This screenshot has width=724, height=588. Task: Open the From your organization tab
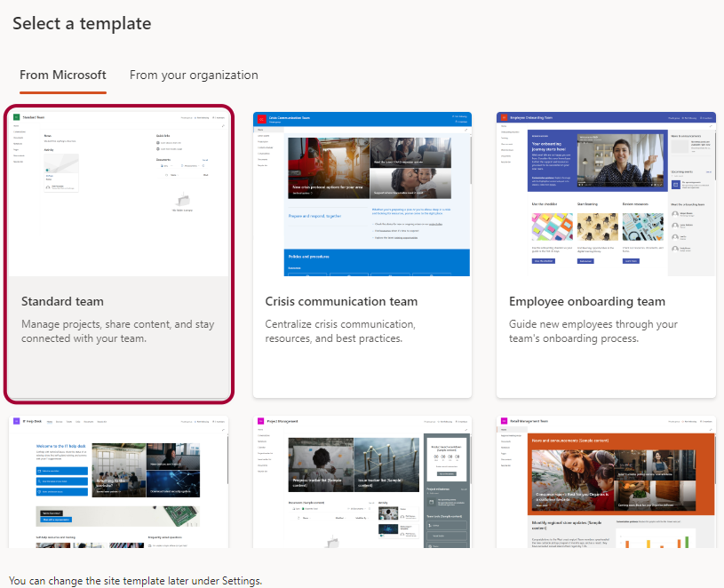pos(194,75)
